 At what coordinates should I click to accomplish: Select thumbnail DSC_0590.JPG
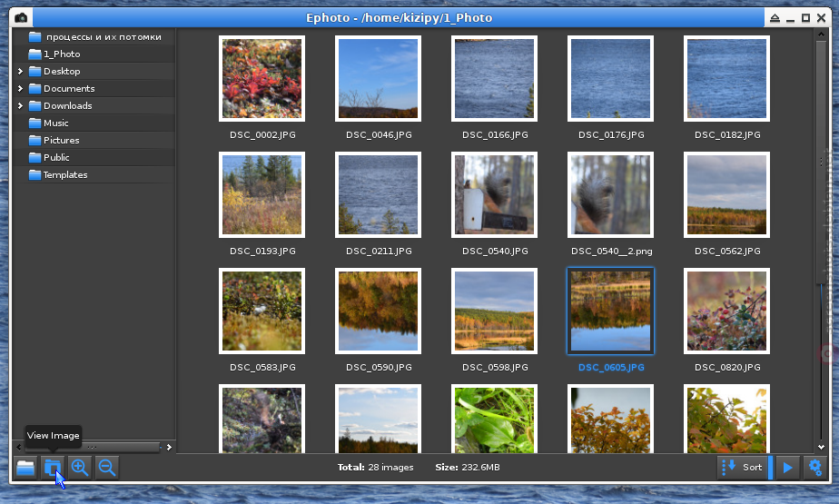pyautogui.click(x=378, y=311)
